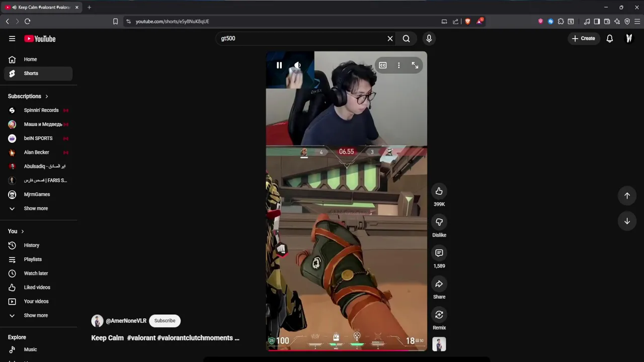This screenshot has width=644, height=362.
Task: Click the browser address bar URL
Action: coord(172,22)
